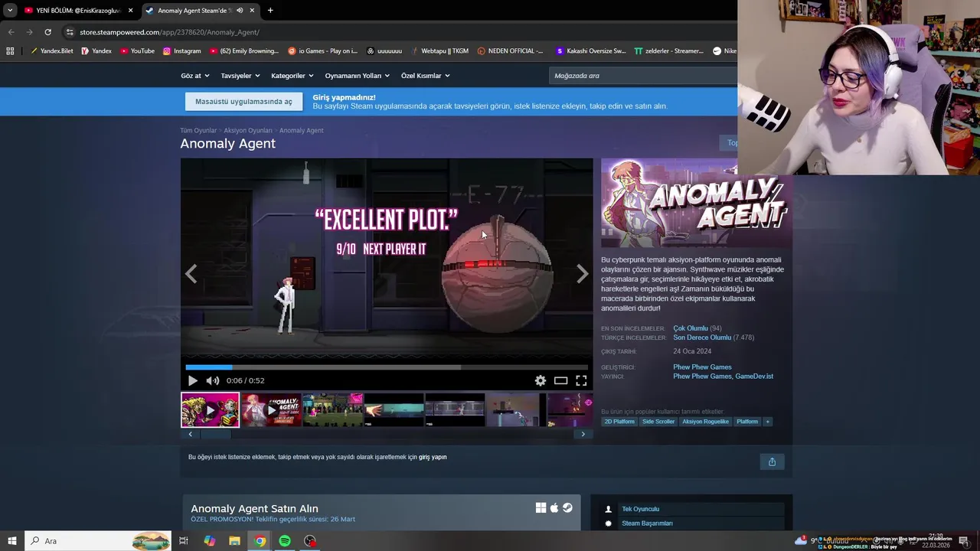Go to the previous media item arrow
This screenshot has height=551, width=980.
[x=191, y=274]
